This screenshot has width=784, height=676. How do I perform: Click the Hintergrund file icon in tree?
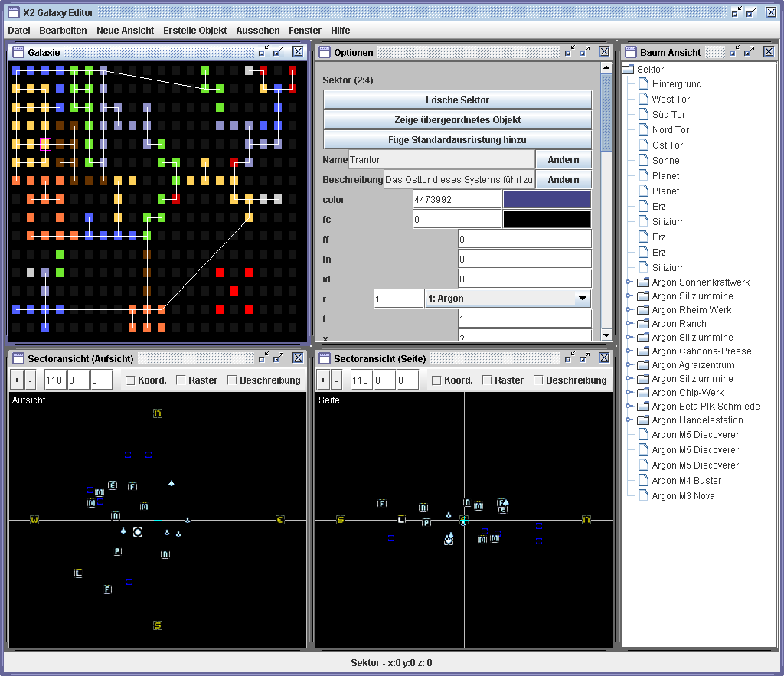(642, 84)
